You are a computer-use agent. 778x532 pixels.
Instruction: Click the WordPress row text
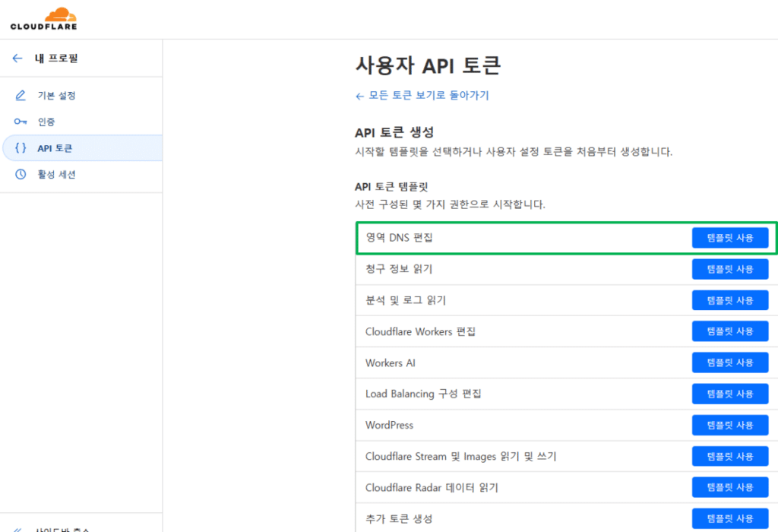click(389, 426)
